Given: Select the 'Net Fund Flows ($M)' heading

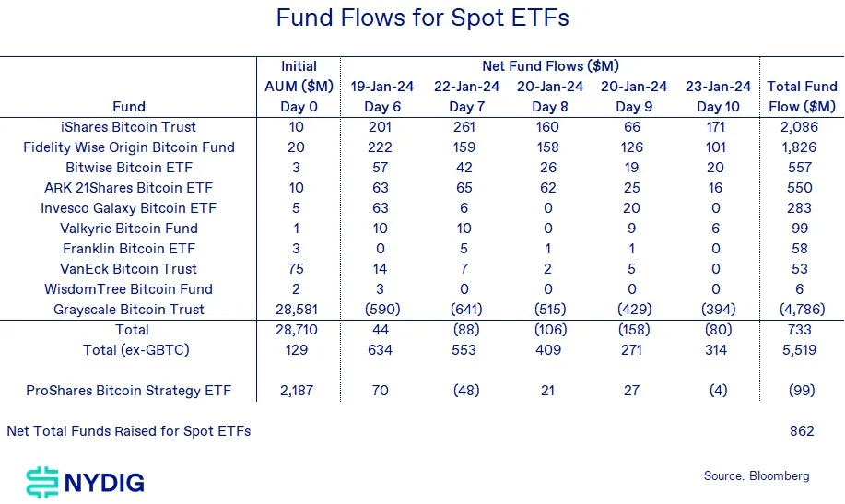Looking at the screenshot, I should pyautogui.click(x=549, y=66).
